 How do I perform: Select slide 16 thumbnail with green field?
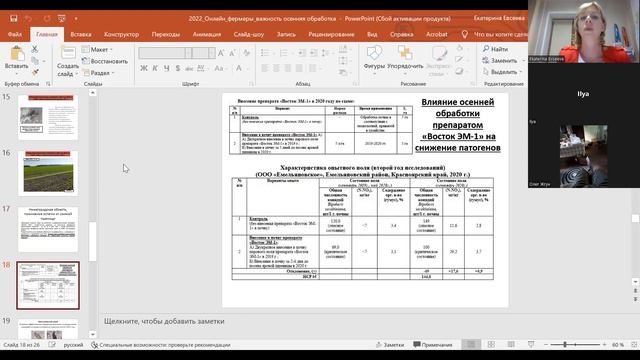coord(48,173)
